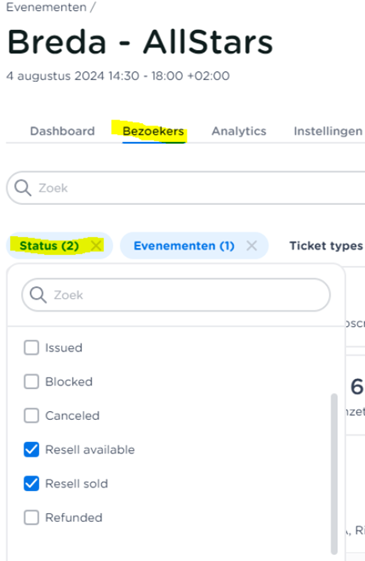The width and height of the screenshot is (365, 561).
Task: Collapse the Status (2) filter dropdown
Action: click(49, 246)
